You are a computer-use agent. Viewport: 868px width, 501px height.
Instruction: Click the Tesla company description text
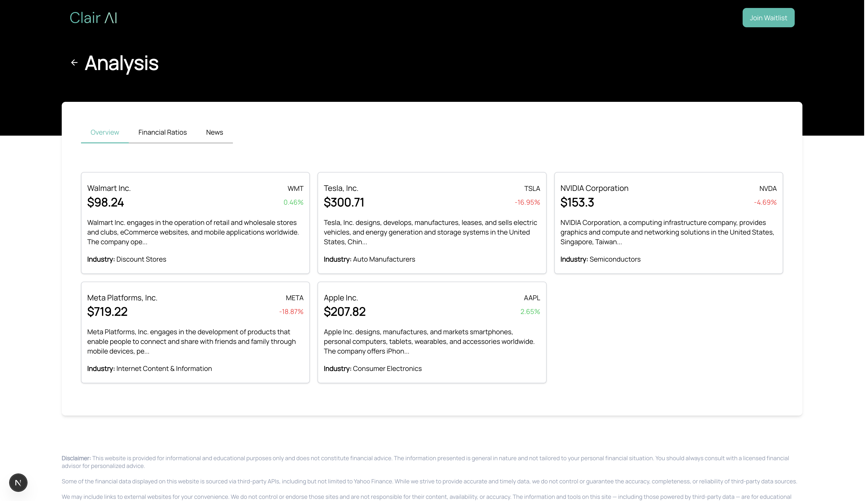click(430, 232)
